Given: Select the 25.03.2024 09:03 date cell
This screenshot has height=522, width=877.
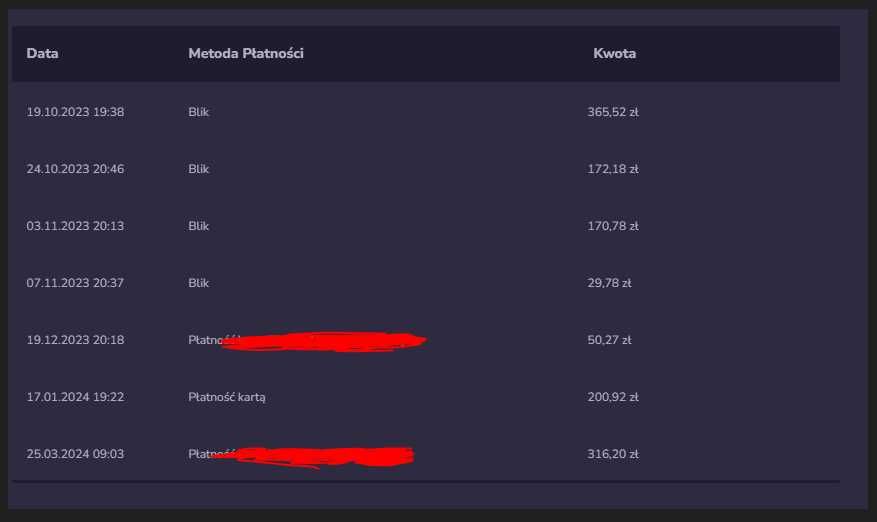Looking at the screenshot, I should point(75,454).
